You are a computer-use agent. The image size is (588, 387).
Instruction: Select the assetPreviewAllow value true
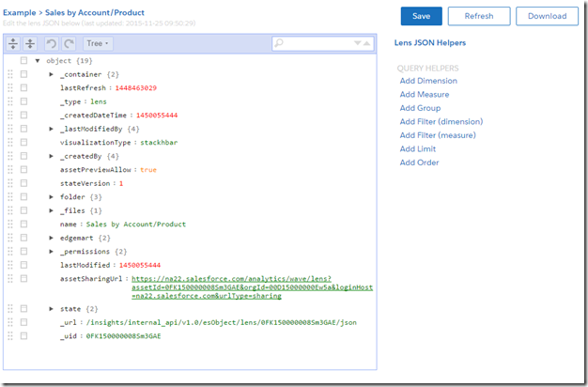(148, 169)
